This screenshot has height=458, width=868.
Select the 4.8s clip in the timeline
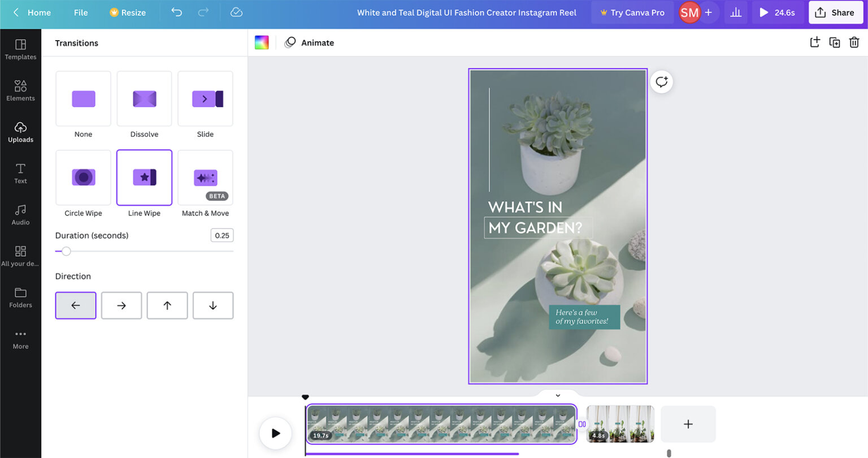619,423
